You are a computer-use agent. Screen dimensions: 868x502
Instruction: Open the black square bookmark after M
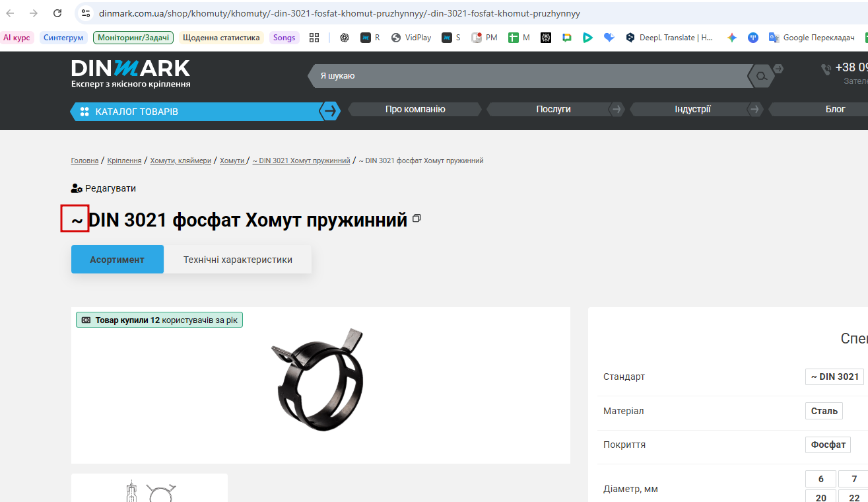(x=546, y=38)
